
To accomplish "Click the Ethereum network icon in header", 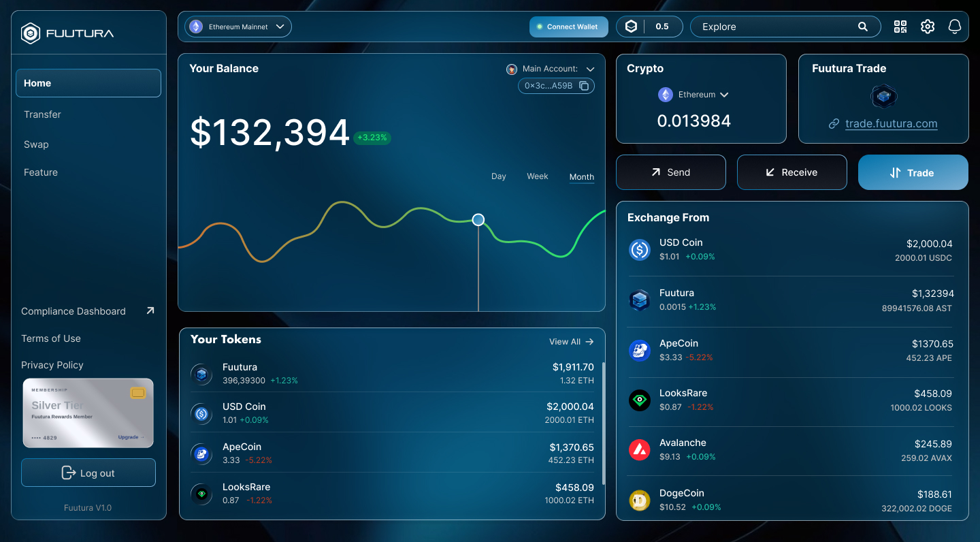I will (196, 27).
